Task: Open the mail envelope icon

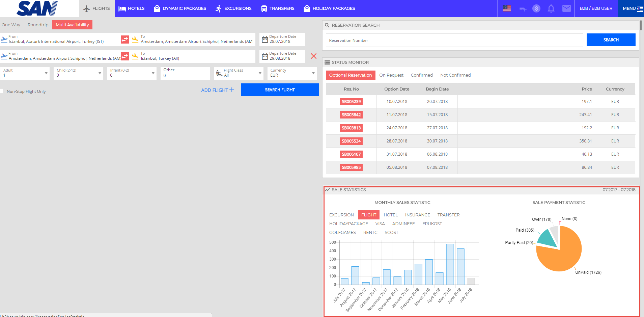Action: coord(566,8)
